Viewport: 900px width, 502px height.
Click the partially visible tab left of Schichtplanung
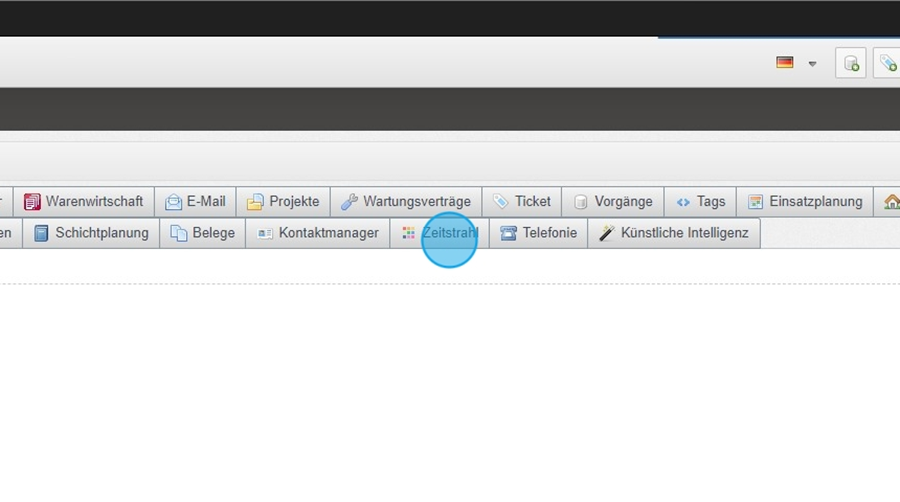tap(8, 233)
